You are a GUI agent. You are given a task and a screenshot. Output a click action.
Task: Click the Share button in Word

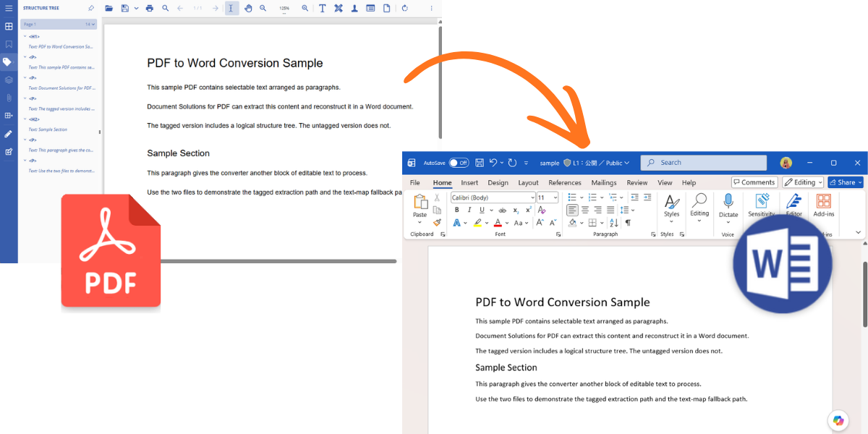[846, 182]
